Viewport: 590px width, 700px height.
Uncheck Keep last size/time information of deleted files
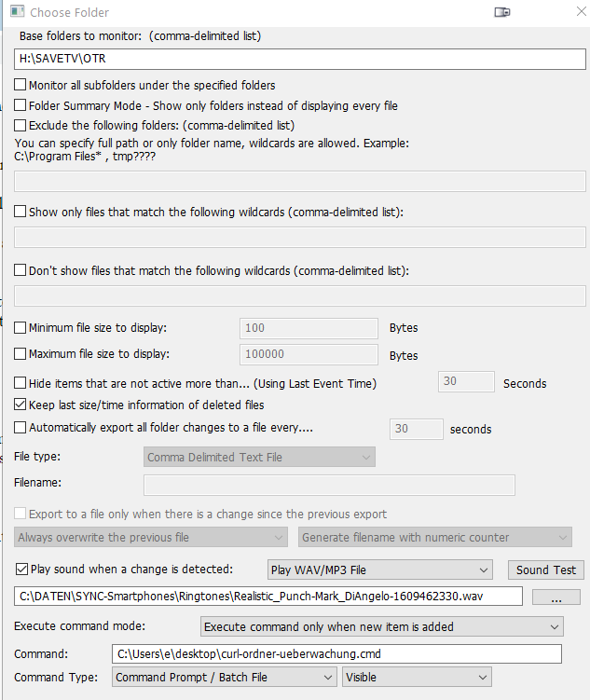click(21, 405)
